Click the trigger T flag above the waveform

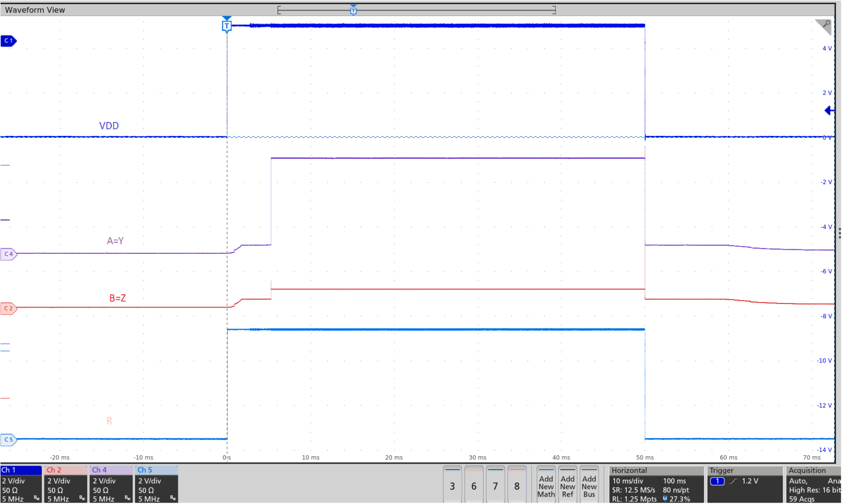coord(226,26)
